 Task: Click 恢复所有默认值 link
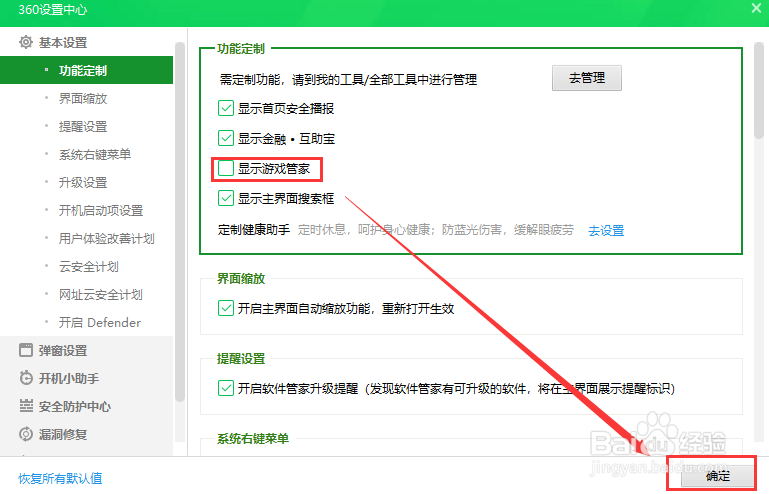(60, 478)
